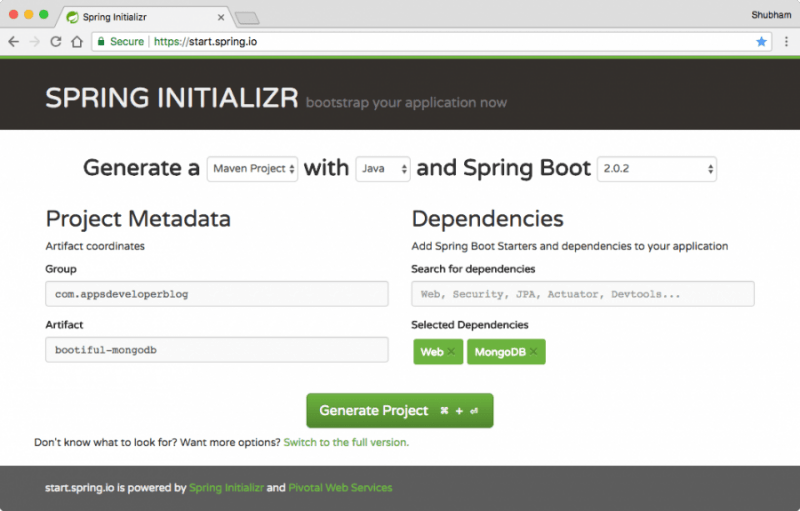Click the green Secure padlock icon
Screen dimensions: 800x511
[100, 42]
